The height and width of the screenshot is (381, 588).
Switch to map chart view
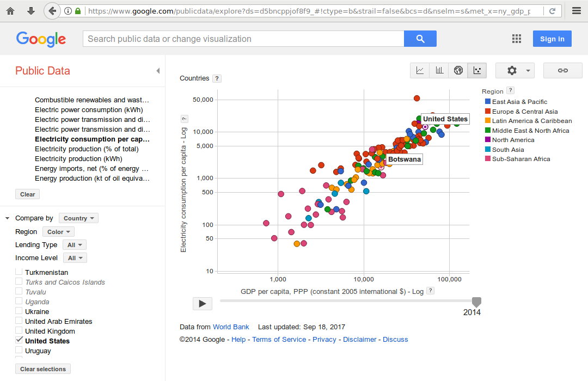pos(458,70)
